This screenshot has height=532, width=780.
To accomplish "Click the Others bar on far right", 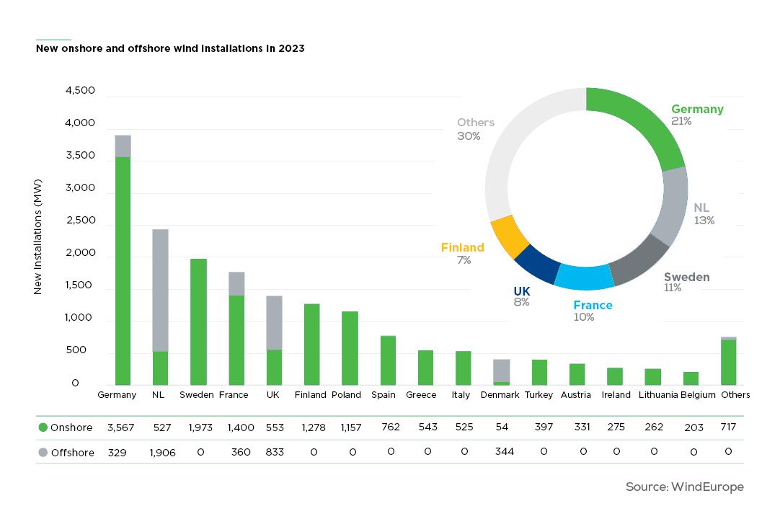I will pyautogui.click(x=728, y=361).
